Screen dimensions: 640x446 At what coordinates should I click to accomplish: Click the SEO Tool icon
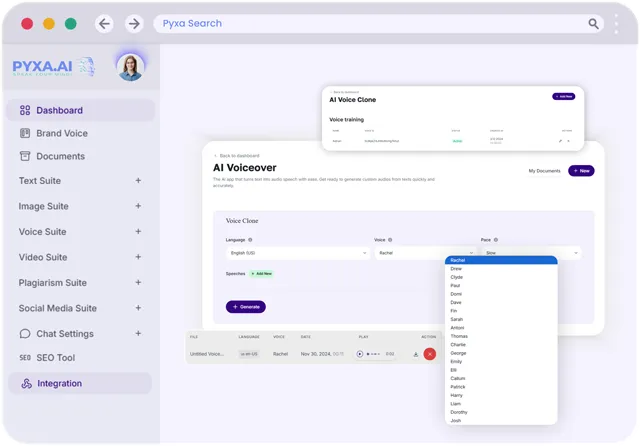(x=25, y=357)
